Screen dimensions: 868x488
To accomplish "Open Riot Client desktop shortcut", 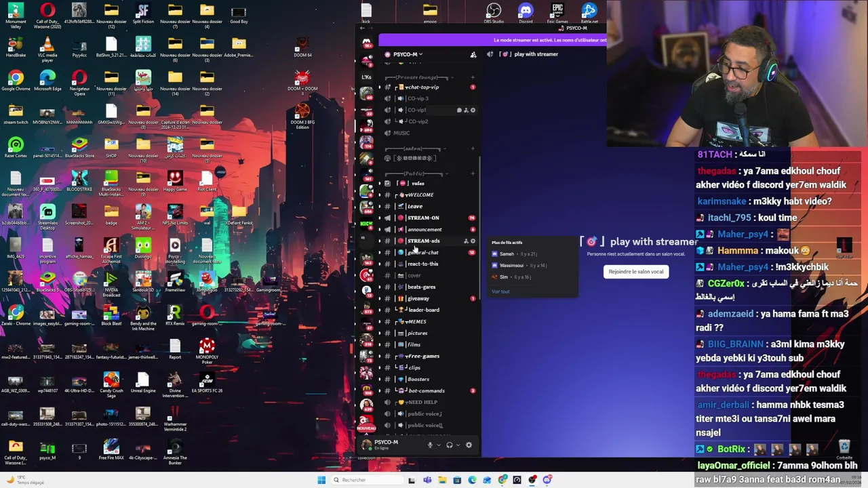I will tap(207, 181).
